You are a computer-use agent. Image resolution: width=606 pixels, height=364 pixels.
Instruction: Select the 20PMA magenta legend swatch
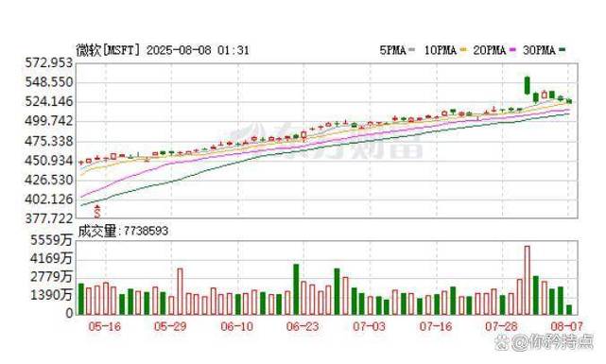pos(512,50)
